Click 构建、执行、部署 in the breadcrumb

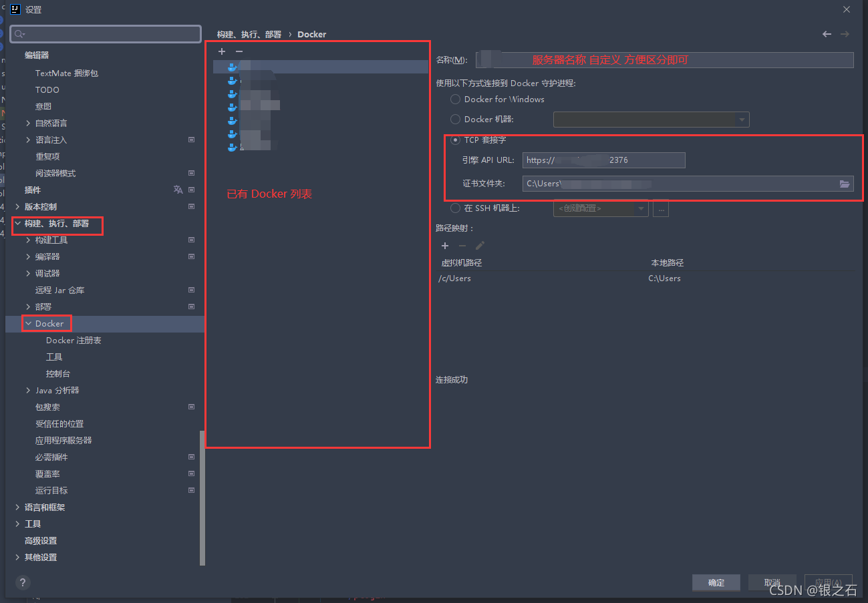pyautogui.click(x=249, y=34)
